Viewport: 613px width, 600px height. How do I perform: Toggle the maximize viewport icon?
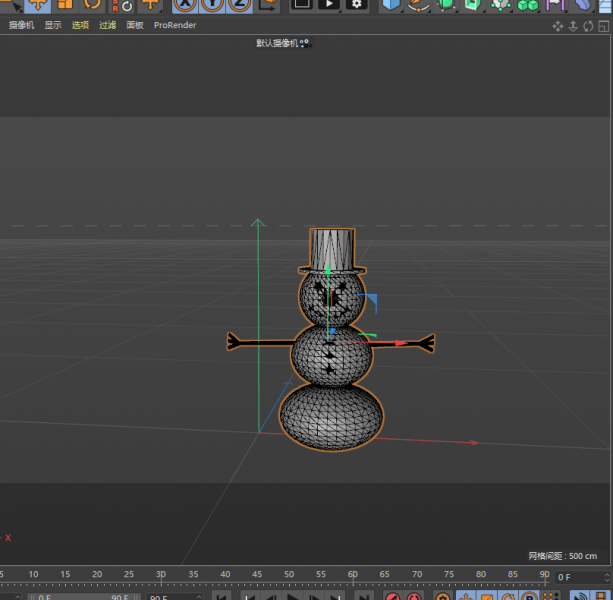(604, 26)
